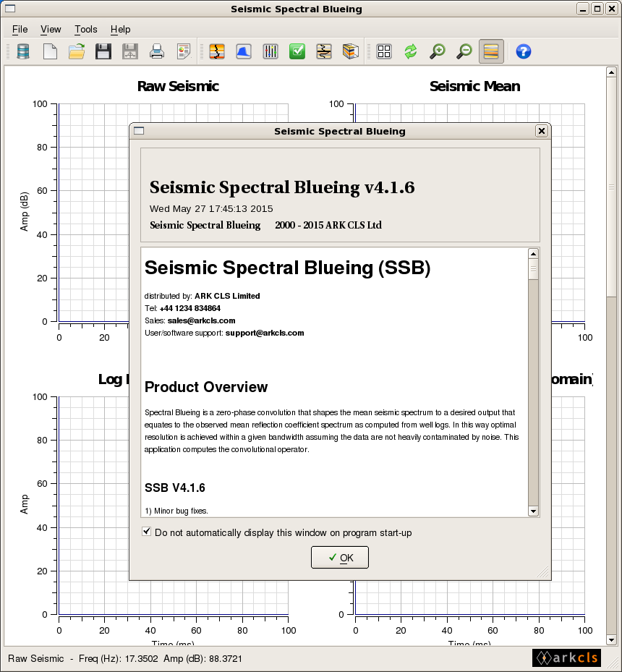Click the dialog text scrollbar thumb
The height and width of the screenshot is (672, 622).
pyautogui.click(x=533, y=269)
